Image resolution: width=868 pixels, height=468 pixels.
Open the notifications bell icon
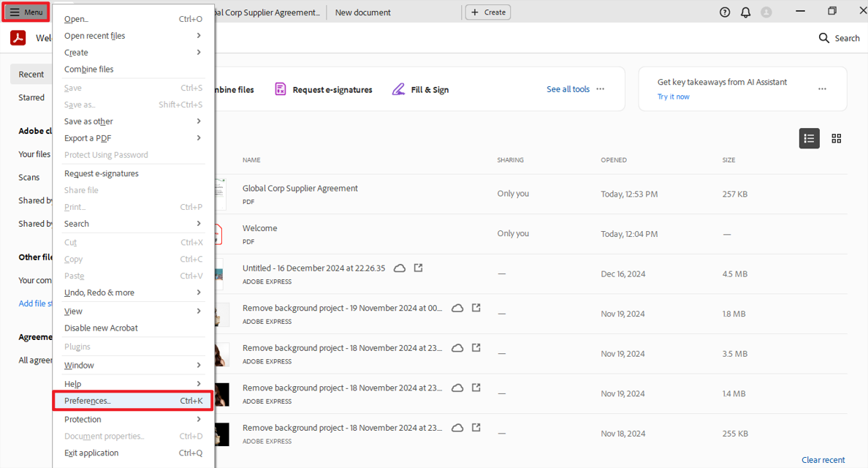click(745, 12)
